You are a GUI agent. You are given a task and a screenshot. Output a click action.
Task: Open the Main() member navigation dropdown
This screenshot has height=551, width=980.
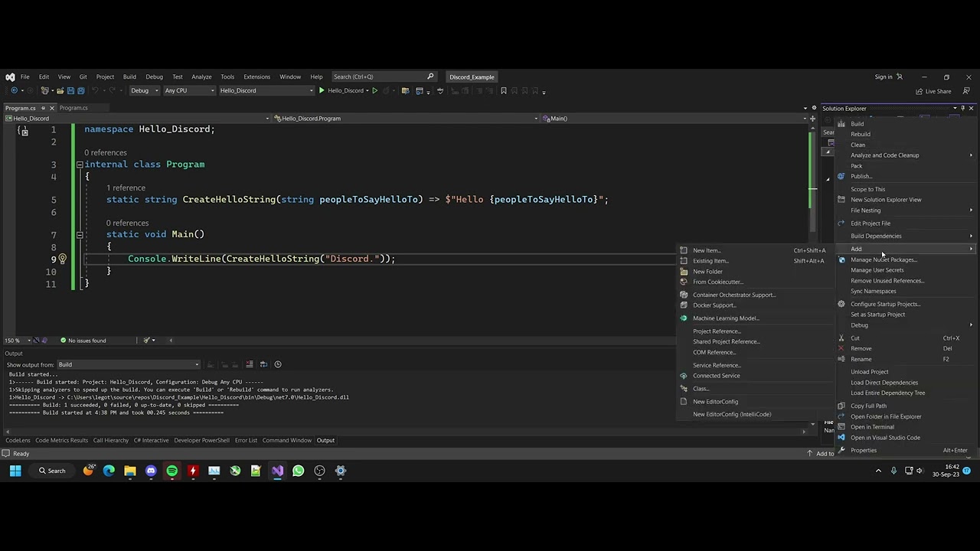674,119
